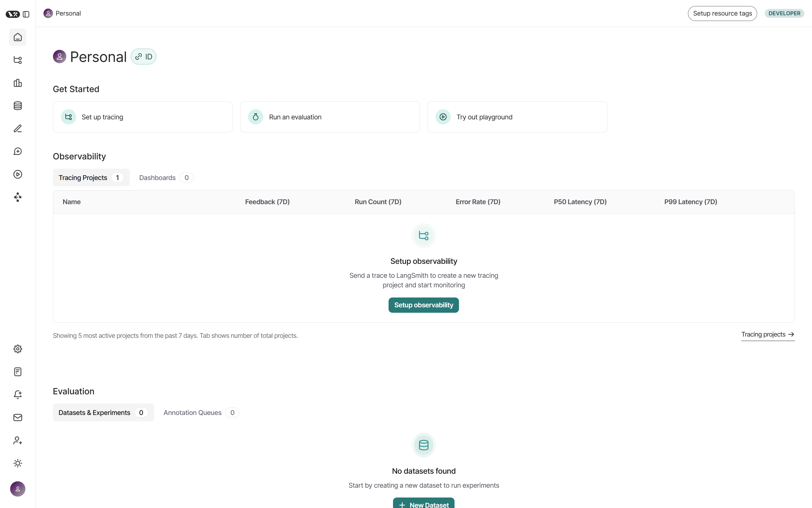Click the green Setup observability button
This screenshot has width=812, height=508.
click(x=424, y=305)
